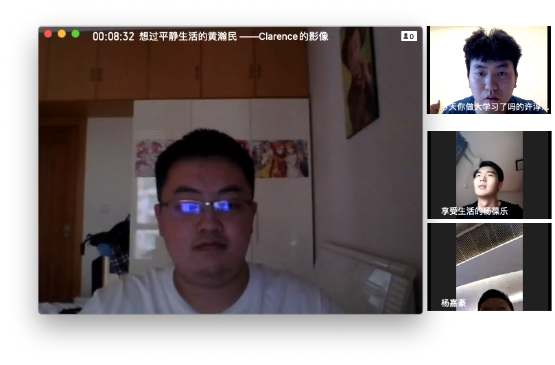The image size is (555, 365).
Task: Click the anime poster on the wardrobe
Action: 280,159
